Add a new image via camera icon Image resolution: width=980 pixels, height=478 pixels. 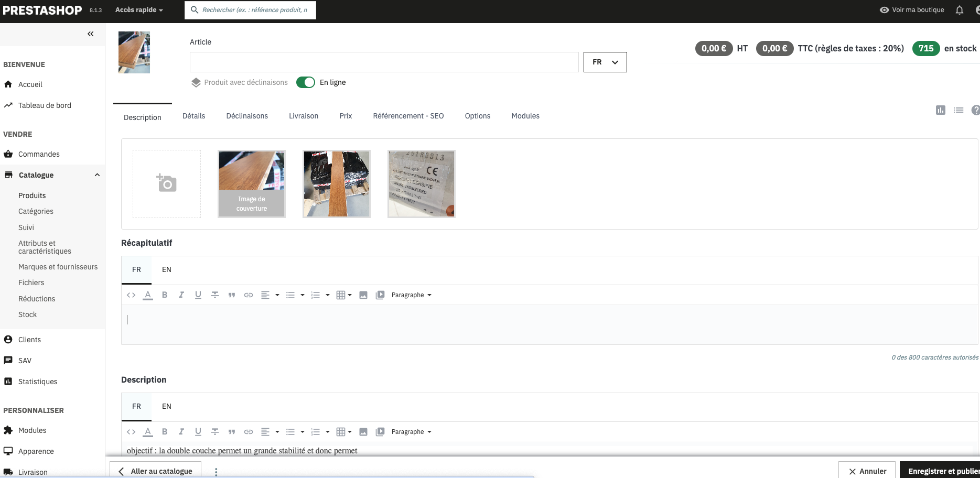pos(167,184)
